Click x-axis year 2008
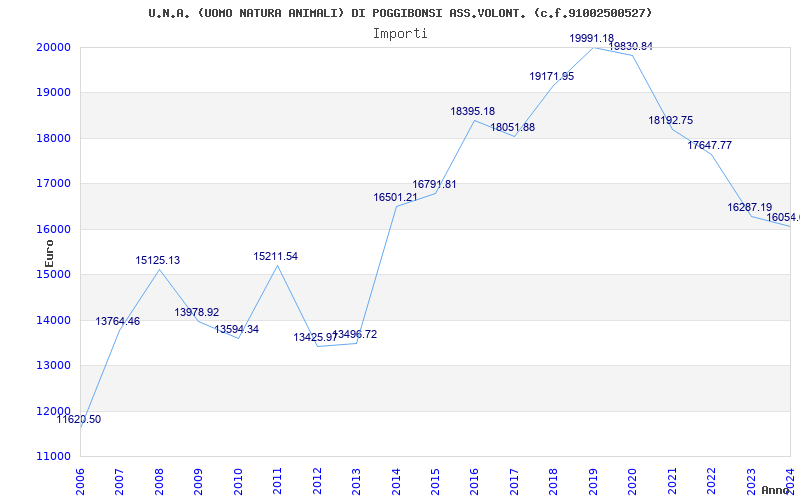Viewport: 800px width, 500px height. click(159, 481)
